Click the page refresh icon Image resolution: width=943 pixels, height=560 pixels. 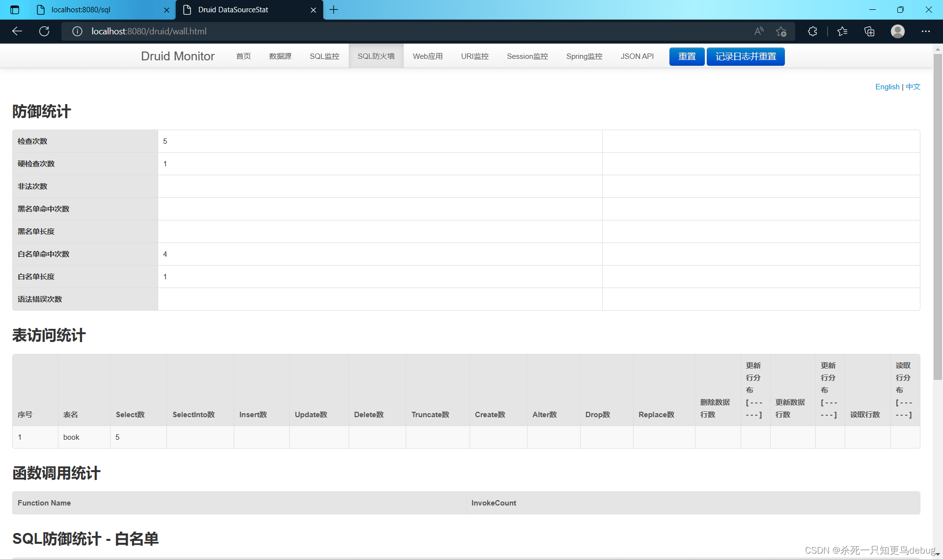[44, 31]
